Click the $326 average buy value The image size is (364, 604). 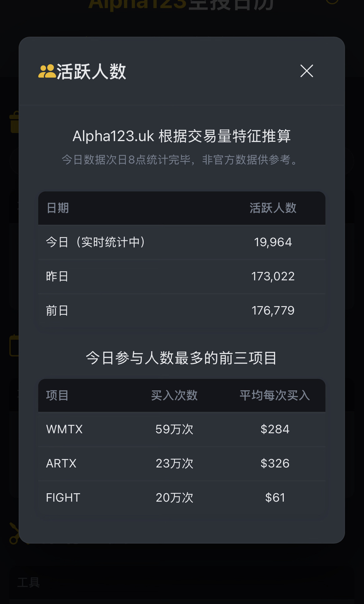click(x=275, y=463)
